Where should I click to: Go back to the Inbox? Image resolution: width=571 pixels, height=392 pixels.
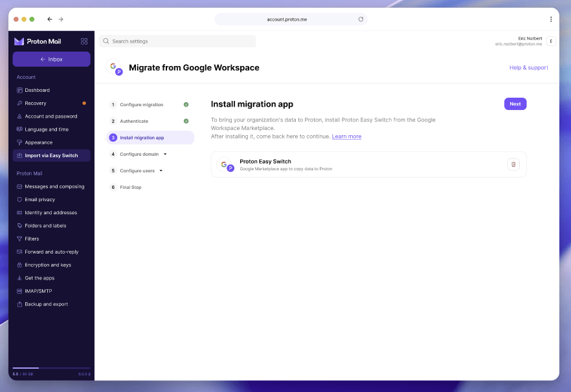51,60
